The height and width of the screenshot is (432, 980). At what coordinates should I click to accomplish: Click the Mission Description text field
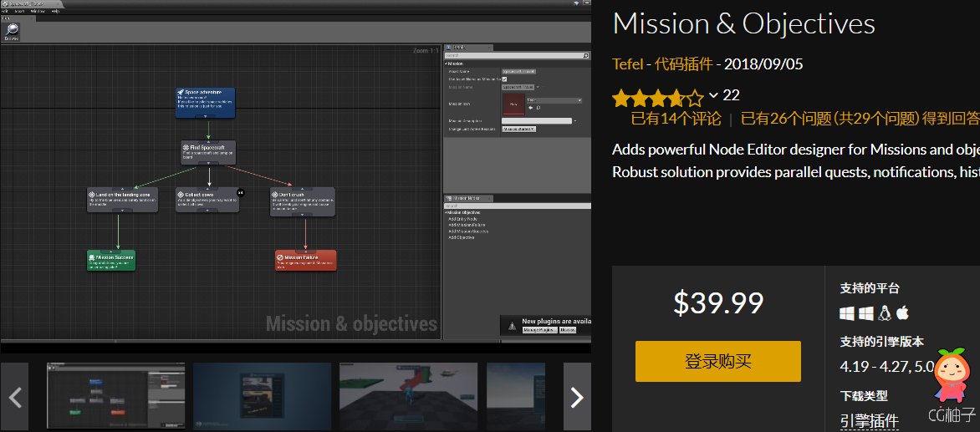[536, 120]
